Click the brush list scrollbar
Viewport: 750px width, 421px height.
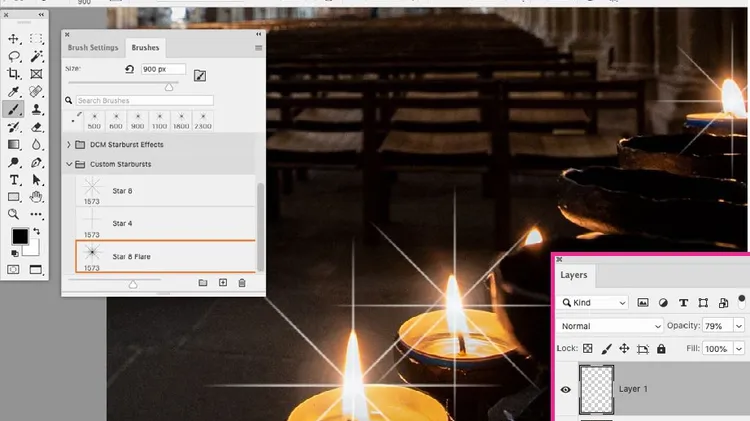click(260, 227)
